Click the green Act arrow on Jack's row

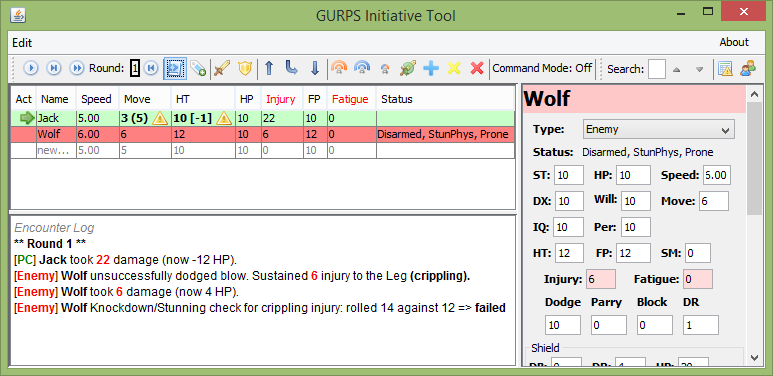pos(27,118)
